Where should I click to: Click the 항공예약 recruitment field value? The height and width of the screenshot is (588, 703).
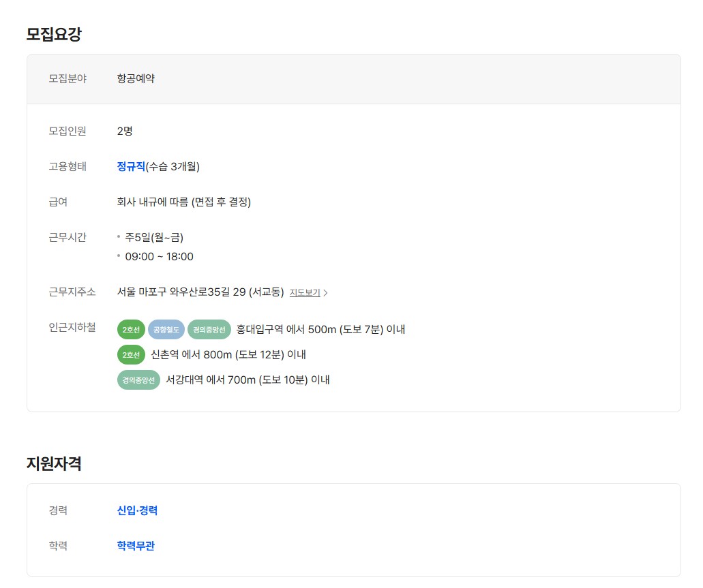coord(136,78)
